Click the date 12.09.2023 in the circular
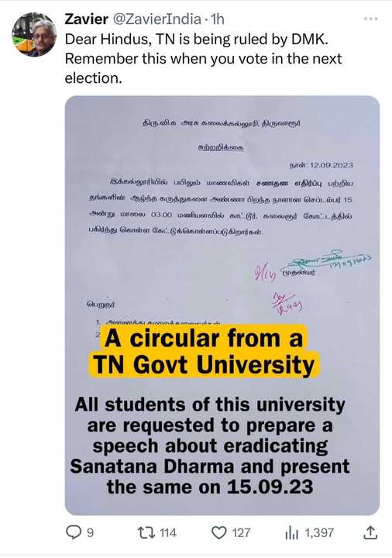392x558 pixels. (x=331, y=165)
